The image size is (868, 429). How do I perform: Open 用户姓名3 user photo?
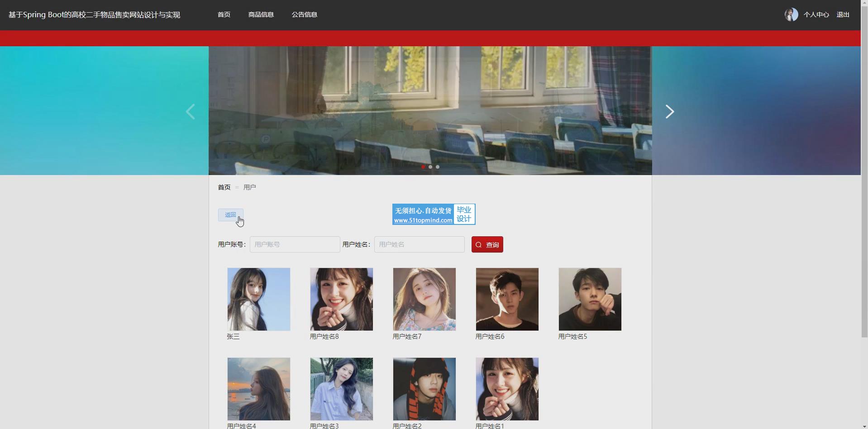click(x=342, y=389)
